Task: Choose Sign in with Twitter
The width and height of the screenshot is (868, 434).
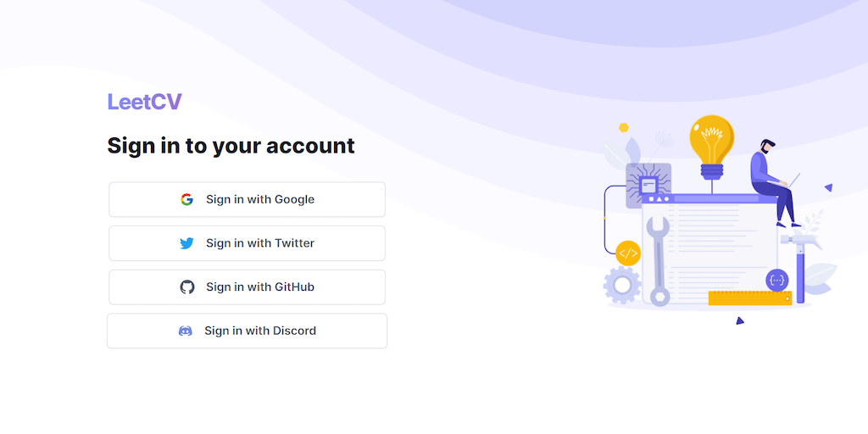Action: click(247, 243)
